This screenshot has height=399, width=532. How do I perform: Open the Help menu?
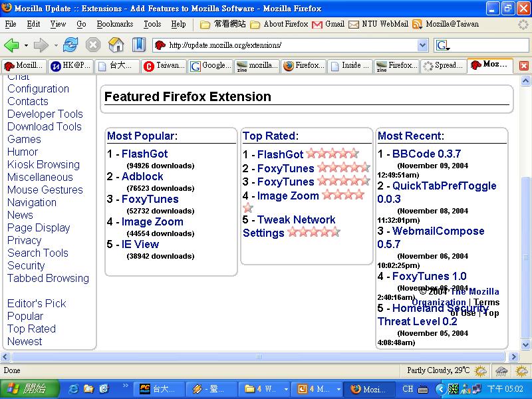178,24
